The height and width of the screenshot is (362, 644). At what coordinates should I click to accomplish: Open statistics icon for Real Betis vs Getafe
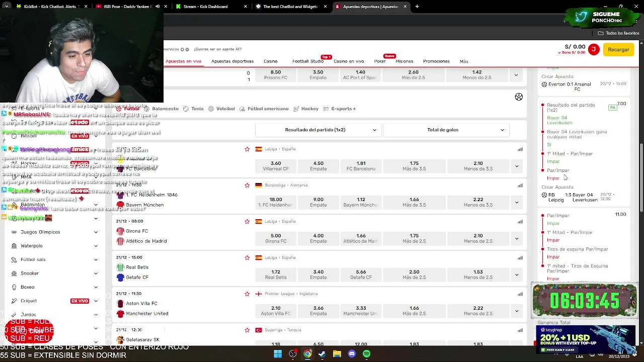point(520,257)
